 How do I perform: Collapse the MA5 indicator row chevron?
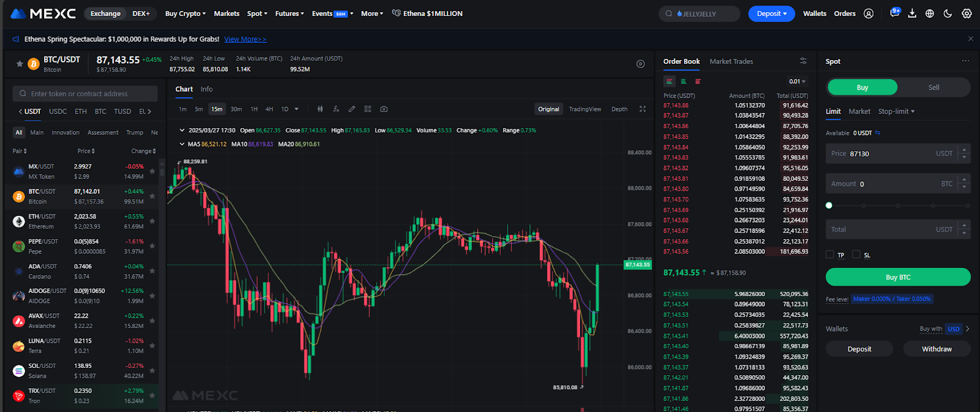pos(182,144)
